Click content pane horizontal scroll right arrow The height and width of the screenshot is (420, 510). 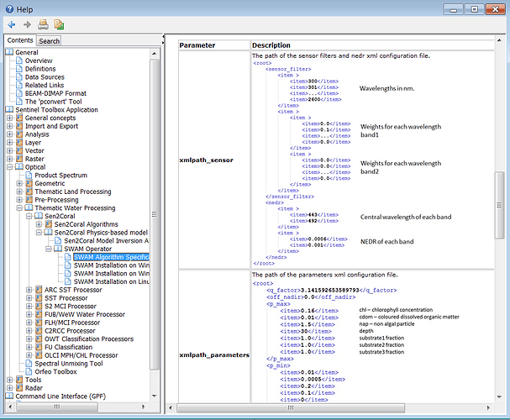point(488,407)
